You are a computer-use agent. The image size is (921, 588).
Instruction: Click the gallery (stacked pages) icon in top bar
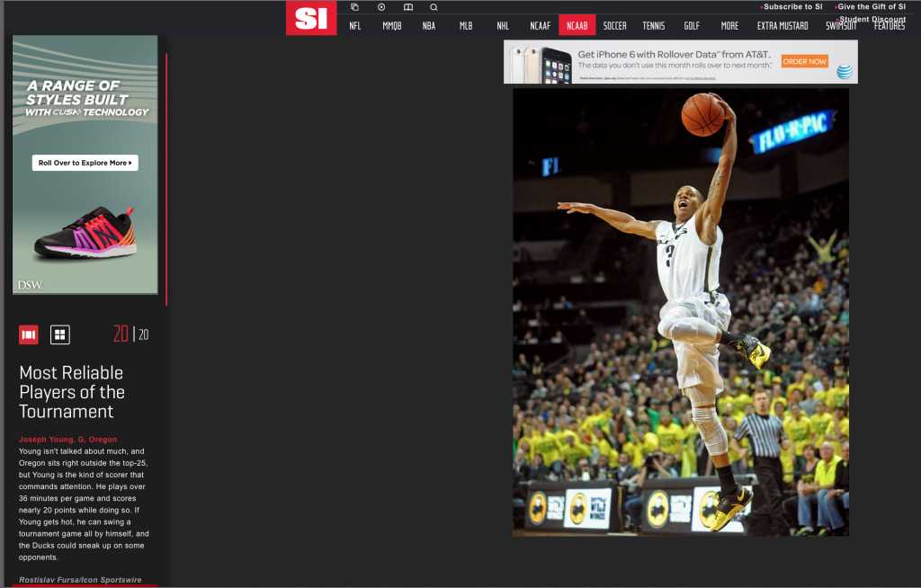[x=354, y=7]
